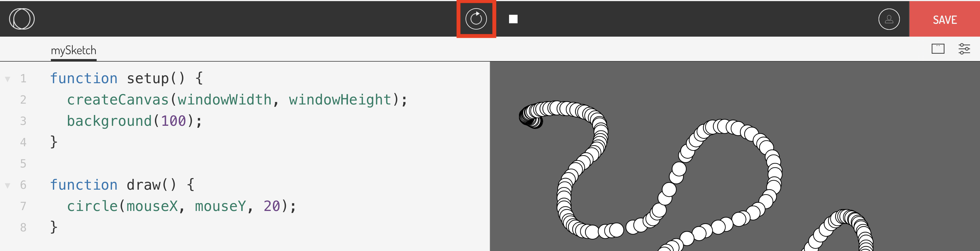This screenshot has width=980, height=251.
Task: Click the run sketch play button
Action: pos(476,19)
